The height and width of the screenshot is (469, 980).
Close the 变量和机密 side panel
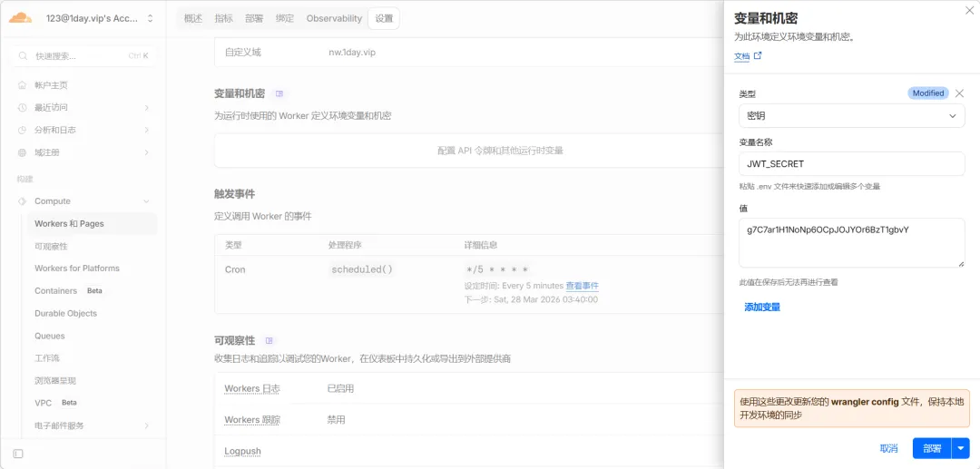coord(969,10)
